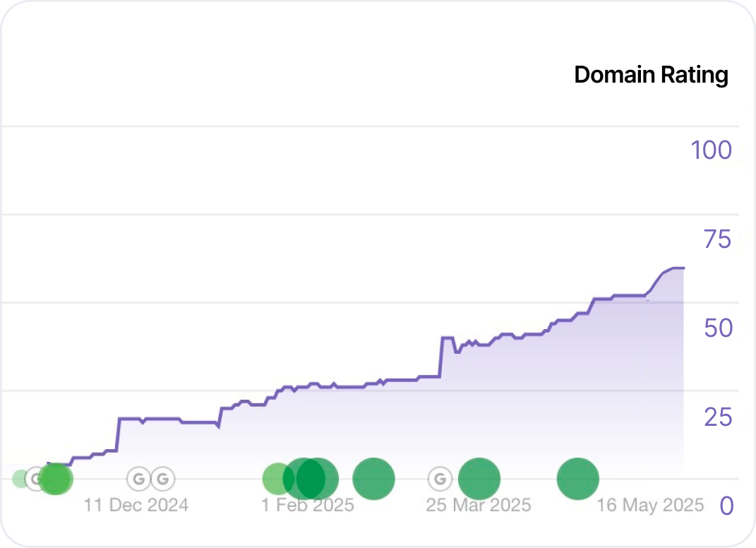Click the Domain Rating title label
Viewport: 756px width, 548px height.
[650, 74]
